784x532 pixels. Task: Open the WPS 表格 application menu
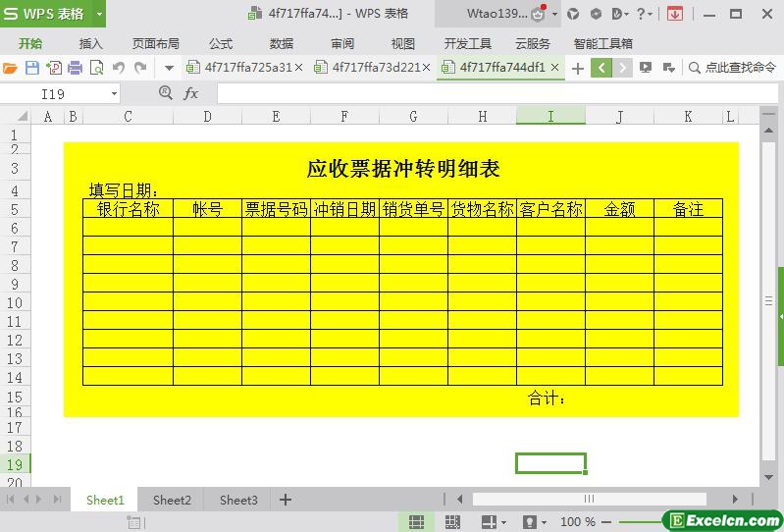pos(45,14)
